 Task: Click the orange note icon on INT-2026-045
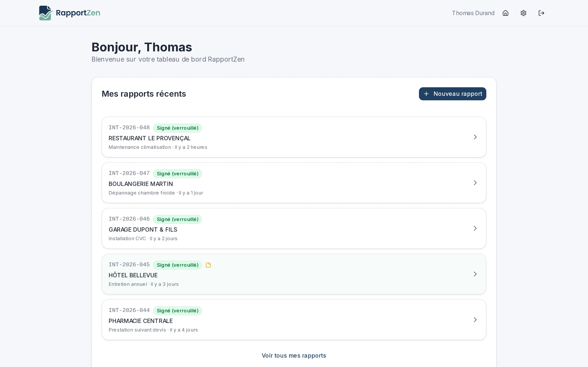[x=208, y=265]
